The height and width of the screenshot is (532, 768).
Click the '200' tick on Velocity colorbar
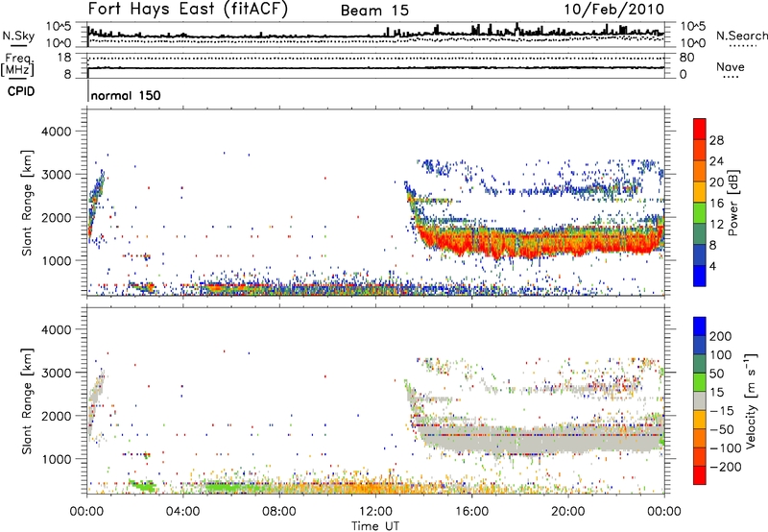(x=721, y=336)
